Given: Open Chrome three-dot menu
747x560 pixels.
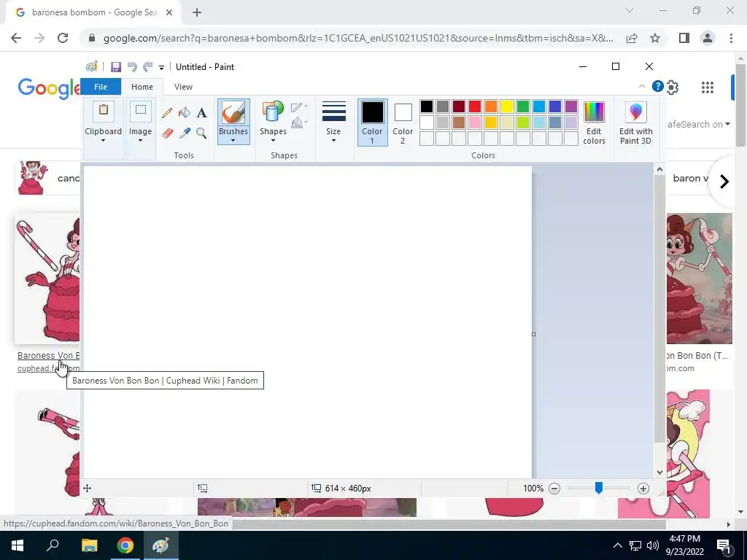Looking at the screenshot, I should pyautogui.click(x=731, y=38).
